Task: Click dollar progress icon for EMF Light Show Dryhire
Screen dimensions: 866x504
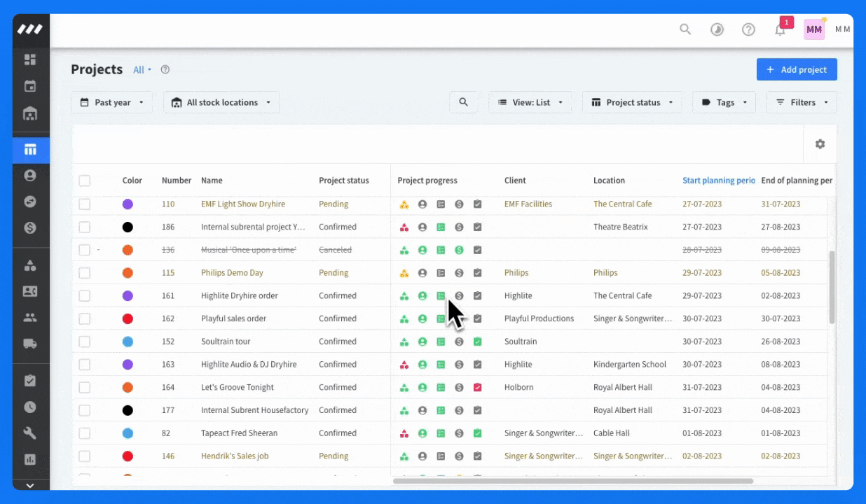Action: (459, 204)
